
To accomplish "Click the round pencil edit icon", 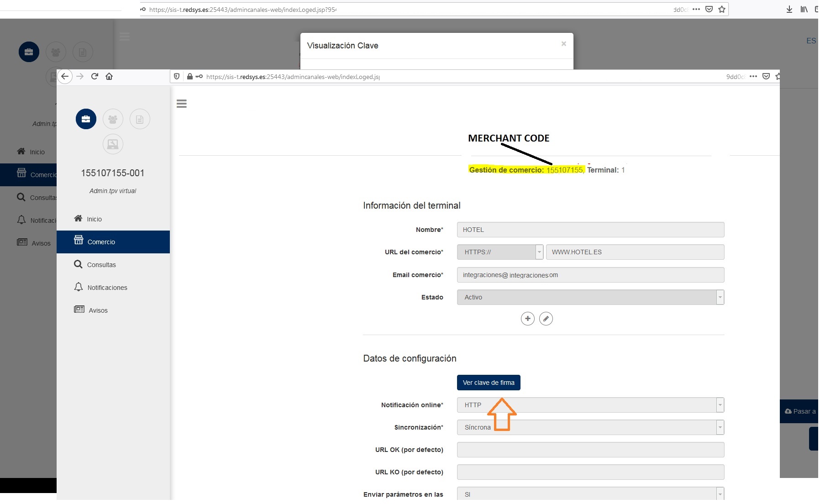I will click(546, 319).
